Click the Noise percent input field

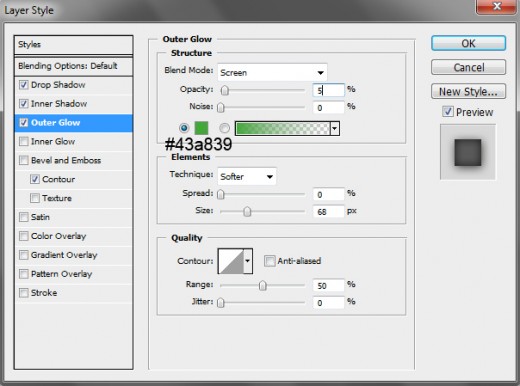point(328,108)
